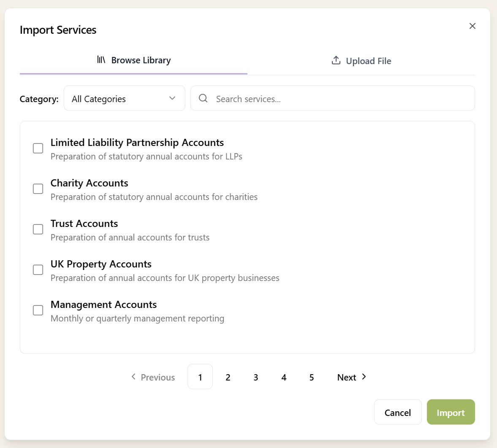Click 'Preparation of annual accounts for trusts'

coord(130,237)
